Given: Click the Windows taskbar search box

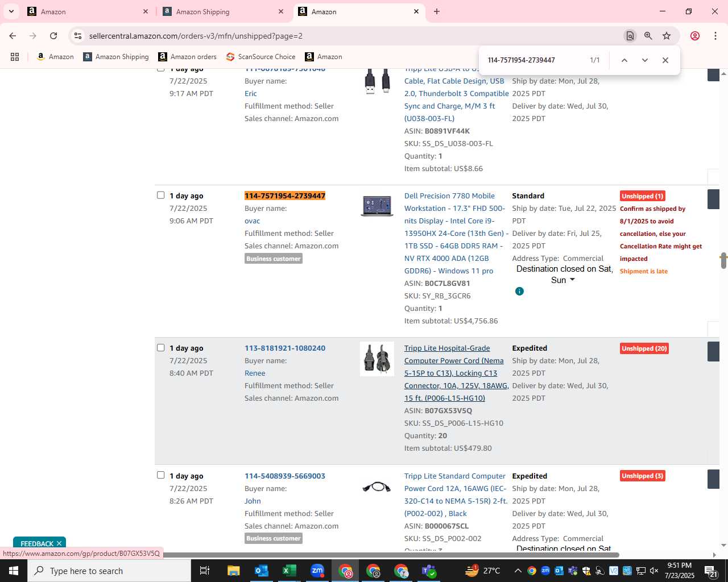Looking at the screenshot, I should (x=109, y=571).
